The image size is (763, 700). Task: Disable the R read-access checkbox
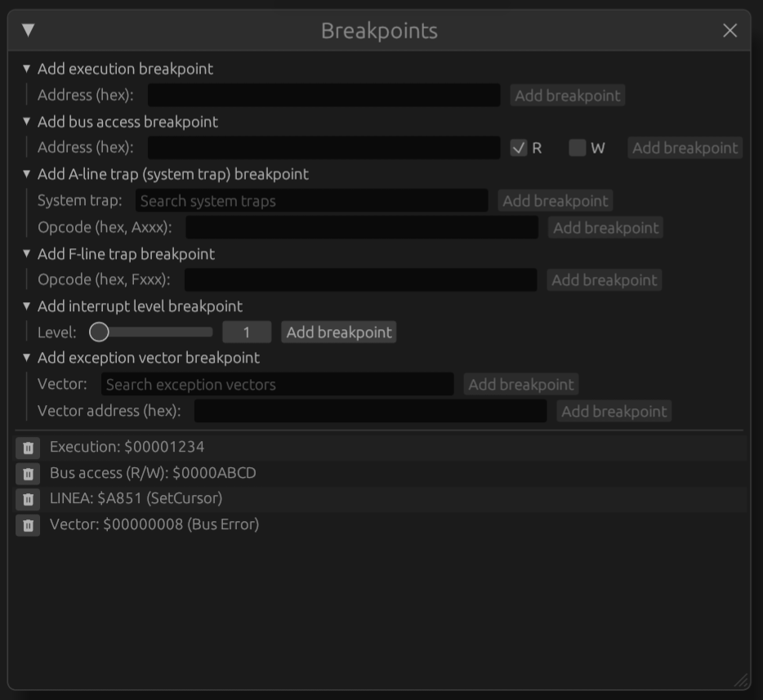click(518, 147)
